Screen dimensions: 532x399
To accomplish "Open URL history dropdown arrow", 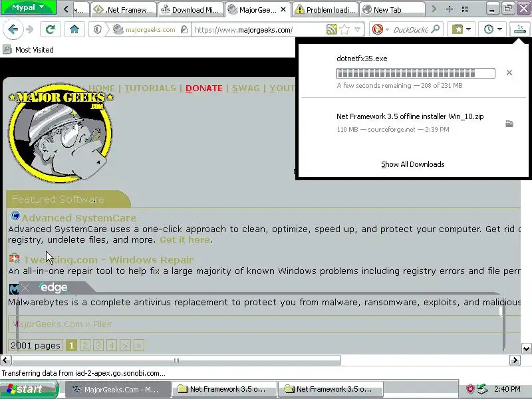I will point(357,30).
